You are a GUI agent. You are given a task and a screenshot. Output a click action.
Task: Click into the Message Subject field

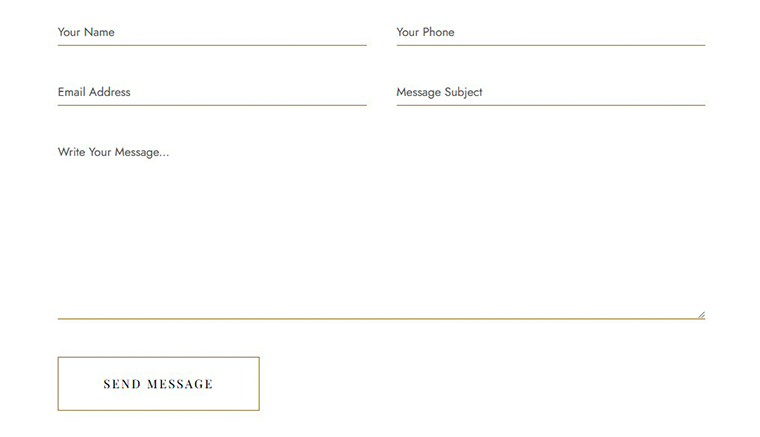click(x=550, y=92)
